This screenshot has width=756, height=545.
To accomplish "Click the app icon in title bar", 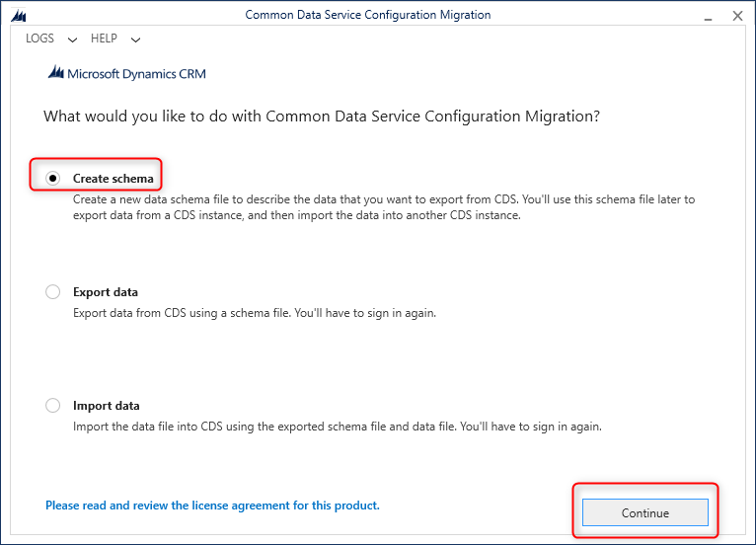I will coord(18,15).
